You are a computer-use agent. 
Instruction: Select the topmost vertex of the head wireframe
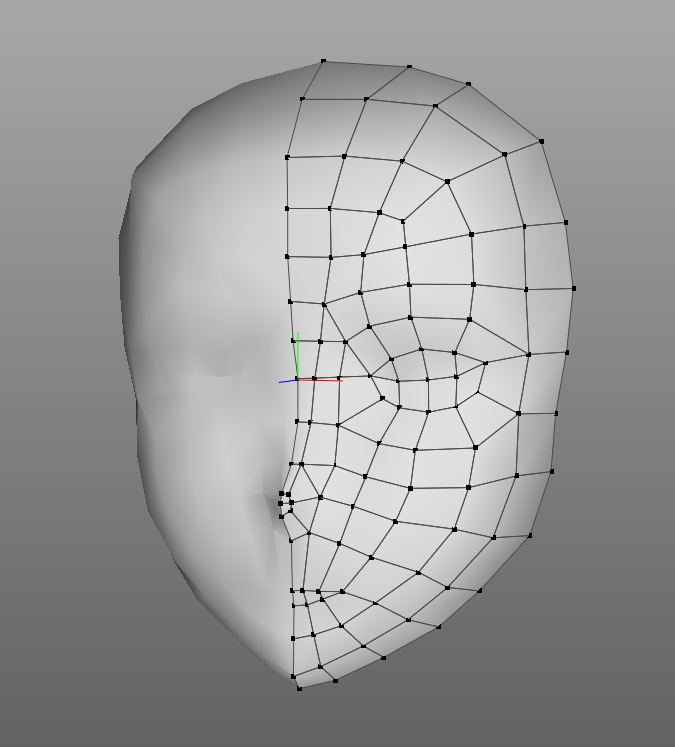(x=323, y=61)
